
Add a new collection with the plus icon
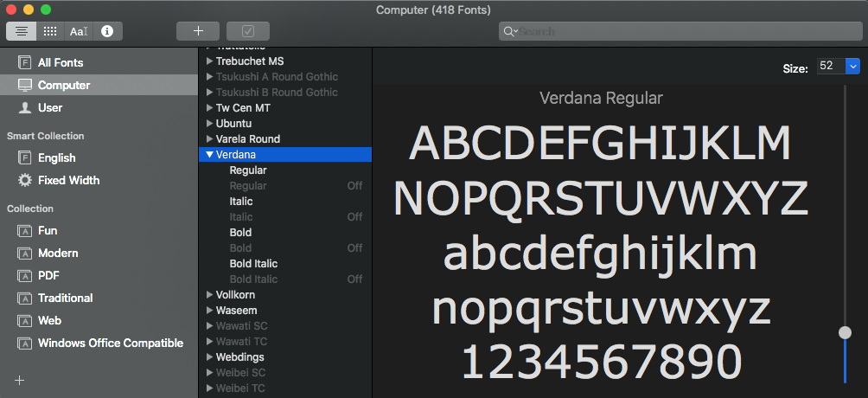pos(20,380)
